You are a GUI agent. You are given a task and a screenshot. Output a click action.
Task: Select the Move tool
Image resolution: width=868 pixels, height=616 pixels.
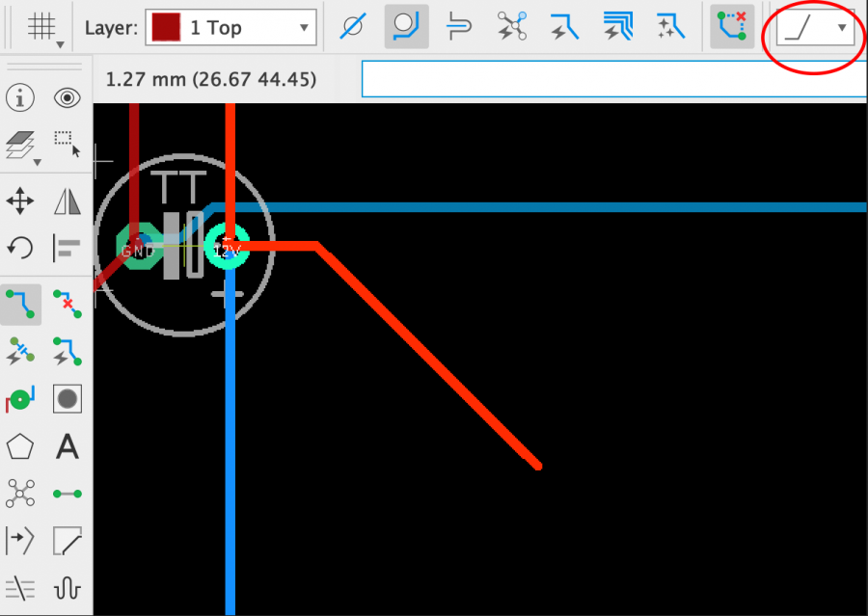20,201
